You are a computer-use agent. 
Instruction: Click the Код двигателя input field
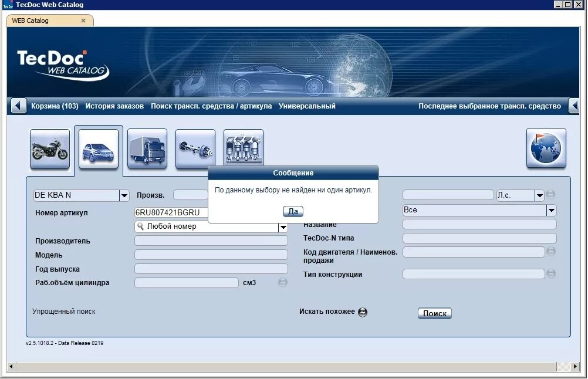(x=474, y=252)
